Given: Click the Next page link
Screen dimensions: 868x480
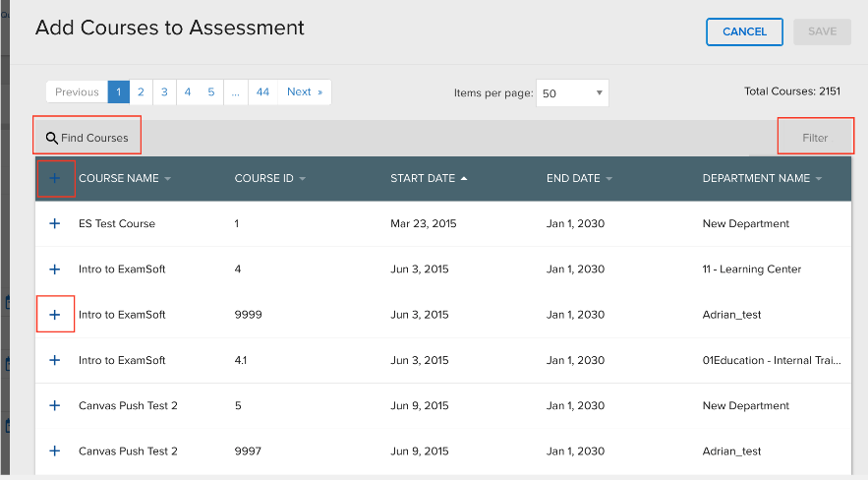Looking at the screenshot, I should 305,91.
